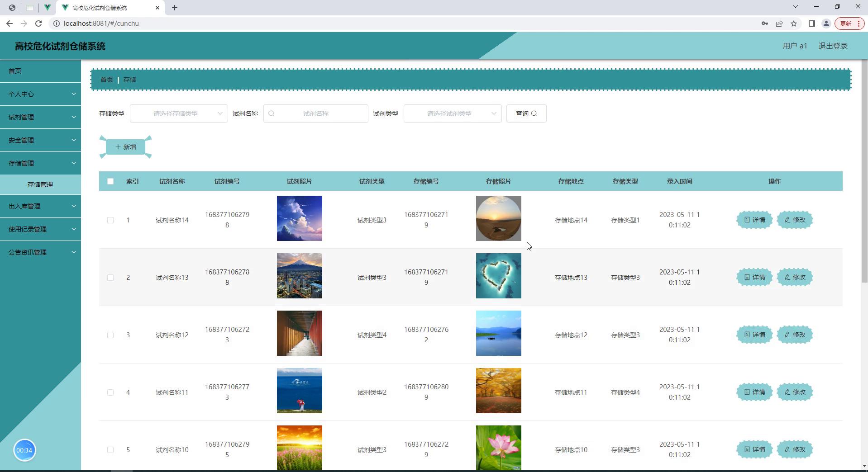
Task: Expand the 公告资讯管理 sidebar menu
Action: click(40, 252)
